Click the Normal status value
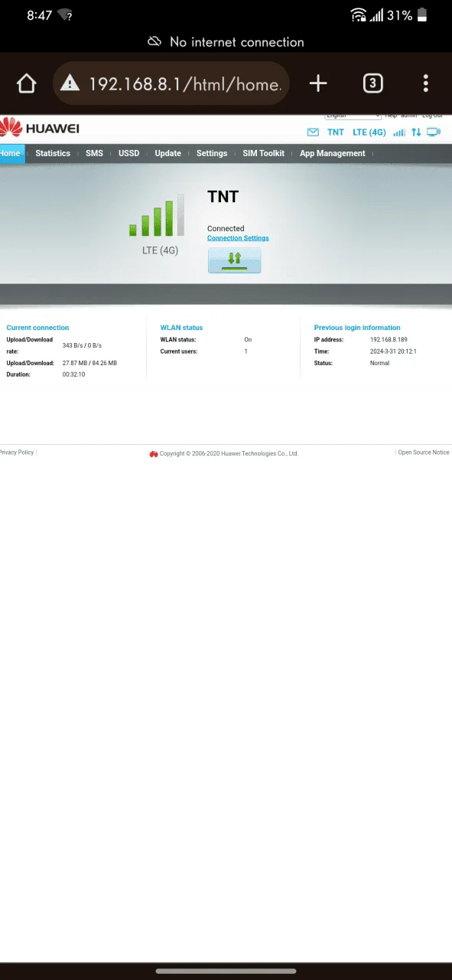Screen dimensions: 452x980 [379, 363]
